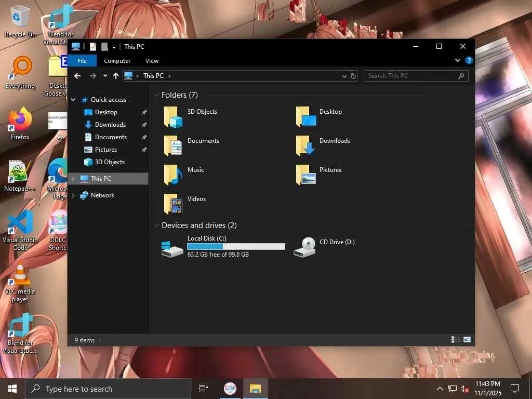Screen dimensions: 532x399
Task: Go up one level with the Up arrow
Action: (116, 76)
